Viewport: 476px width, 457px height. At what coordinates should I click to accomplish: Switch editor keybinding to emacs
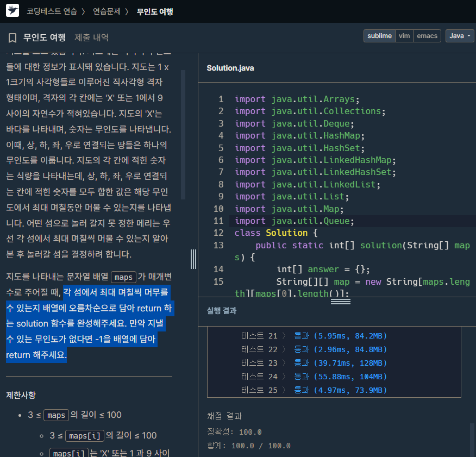coord(427,36)
